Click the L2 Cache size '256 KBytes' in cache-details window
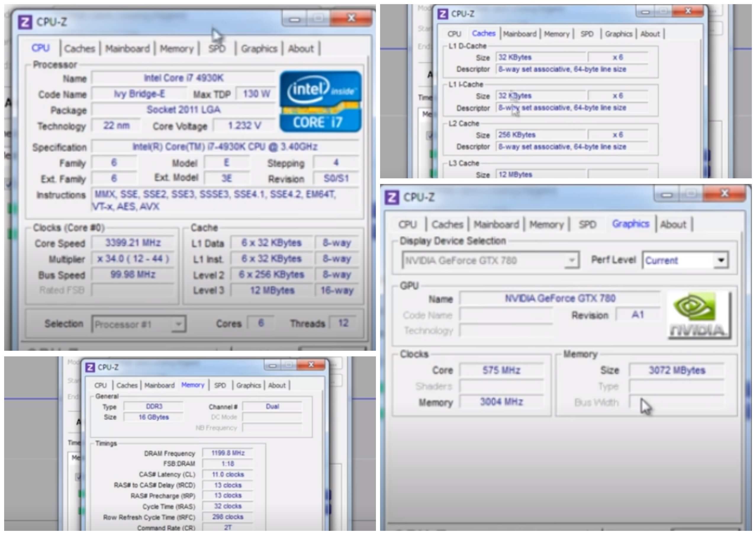The height and width of the screenshot is (535, 756). (541, 135)
